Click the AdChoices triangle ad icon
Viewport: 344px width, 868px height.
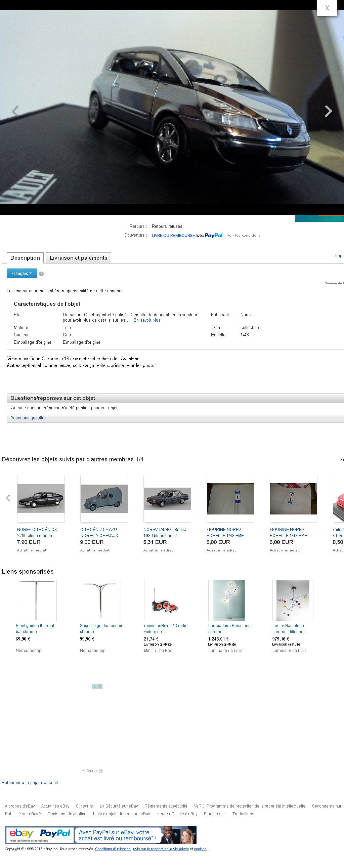pyautogui.click(x=94, y=687)
